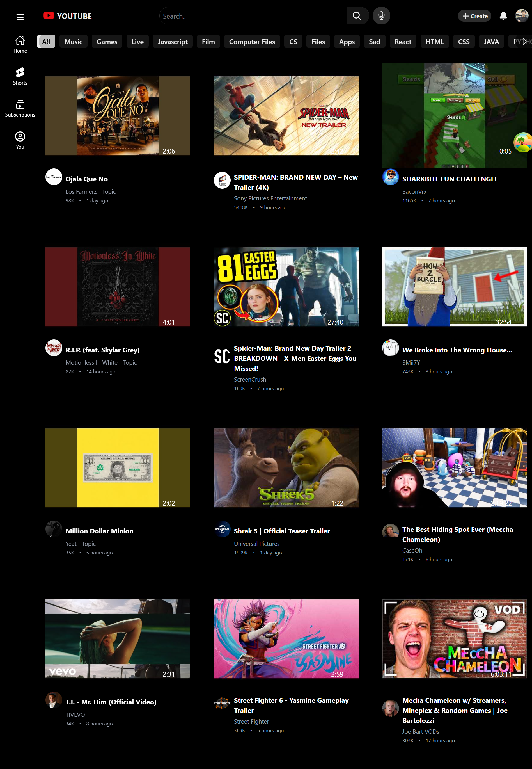Image resolution: width=532 pixels, height=769 pixels.
Task: Open We Broke Into The Wrong House title
Action: click(x=457, y=350)
